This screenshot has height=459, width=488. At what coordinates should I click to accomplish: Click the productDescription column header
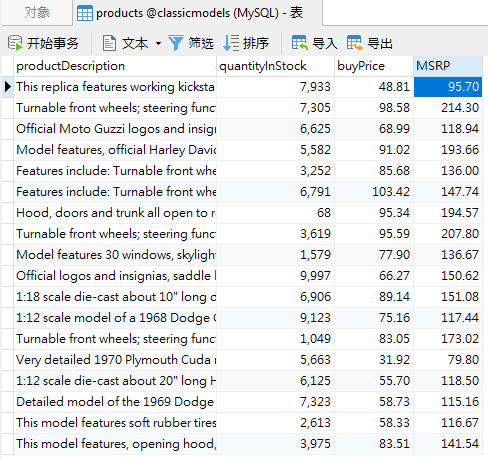[x=115, y=66]
